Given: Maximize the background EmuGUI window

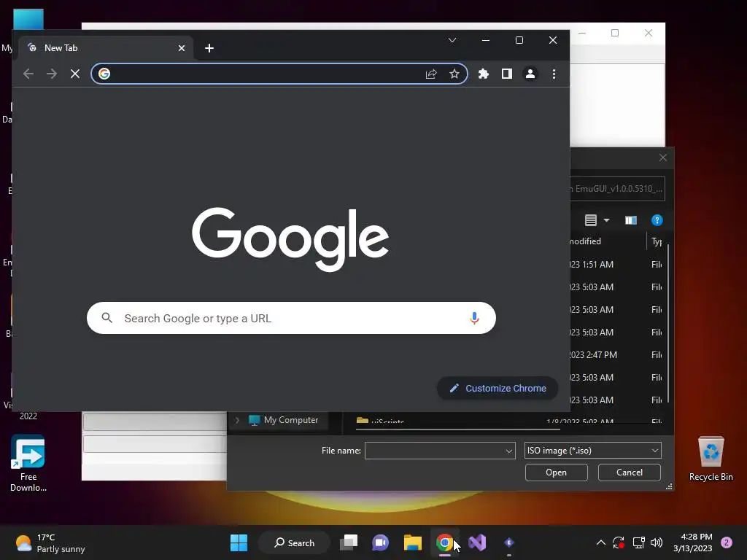Looking at the screenshot, I should pyautogui.click(x=615, y=33).
